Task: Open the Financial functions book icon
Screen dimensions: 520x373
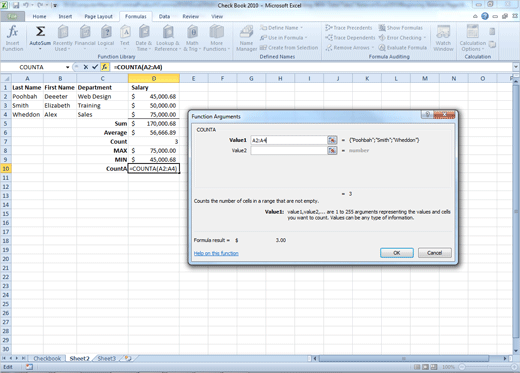Action: point(85,32)
